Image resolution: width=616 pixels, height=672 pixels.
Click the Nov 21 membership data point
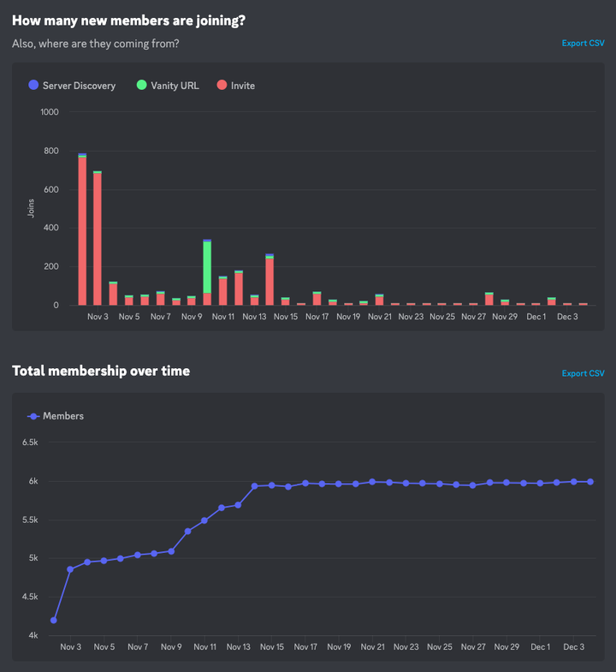(x=372, y=482)
